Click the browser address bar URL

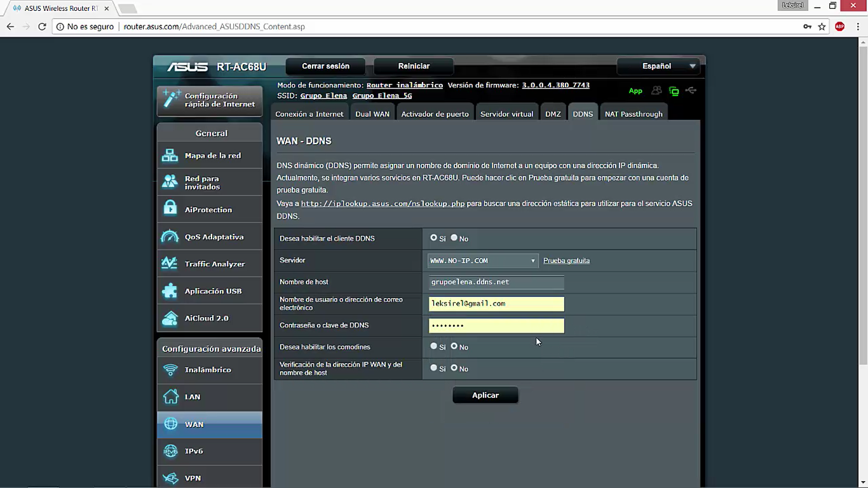coord(214,27)
